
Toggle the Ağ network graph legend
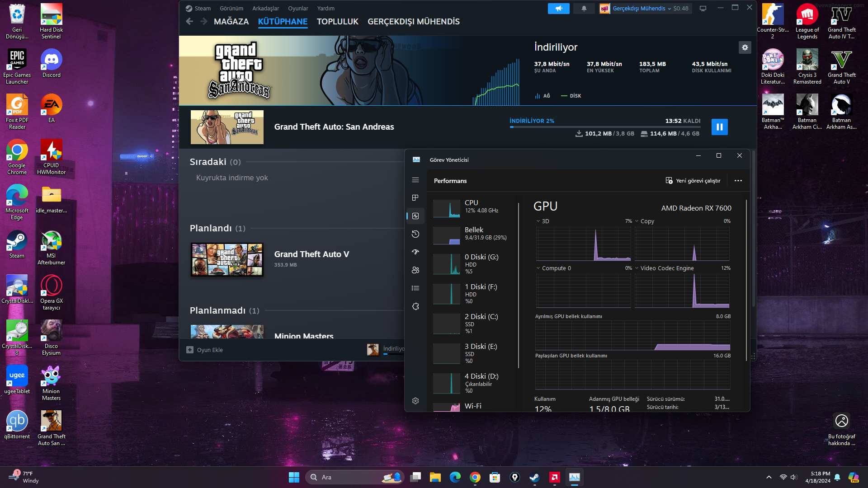tap(542, 96)
